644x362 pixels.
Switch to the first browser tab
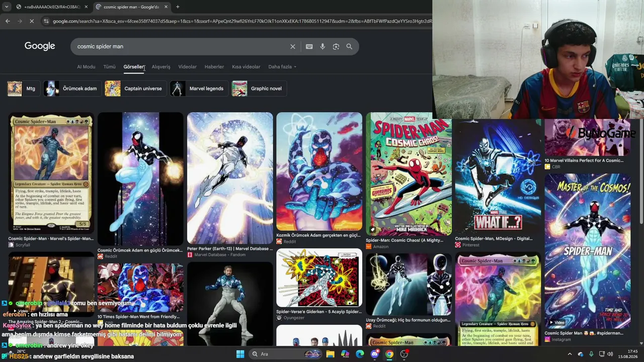click(x=52, y=7)
